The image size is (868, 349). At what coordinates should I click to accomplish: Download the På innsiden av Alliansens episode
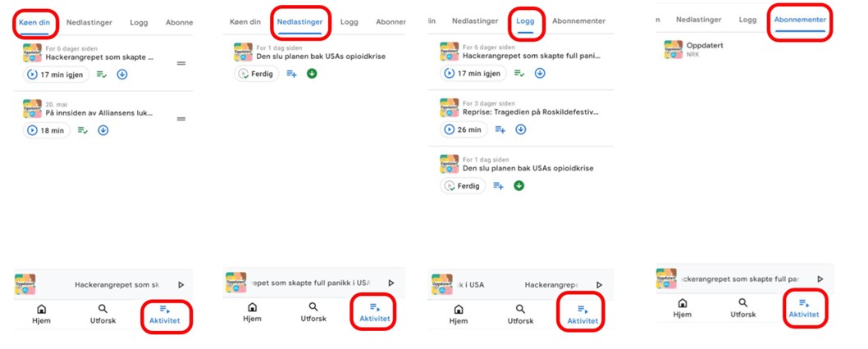coord(103,130)
